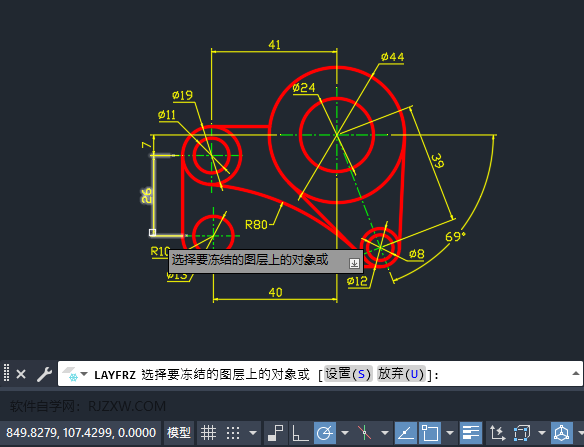Image resolution: width=584 pixels, height=447 pixels.
Task: Select the R80 radius label
Action: point(256,225)
